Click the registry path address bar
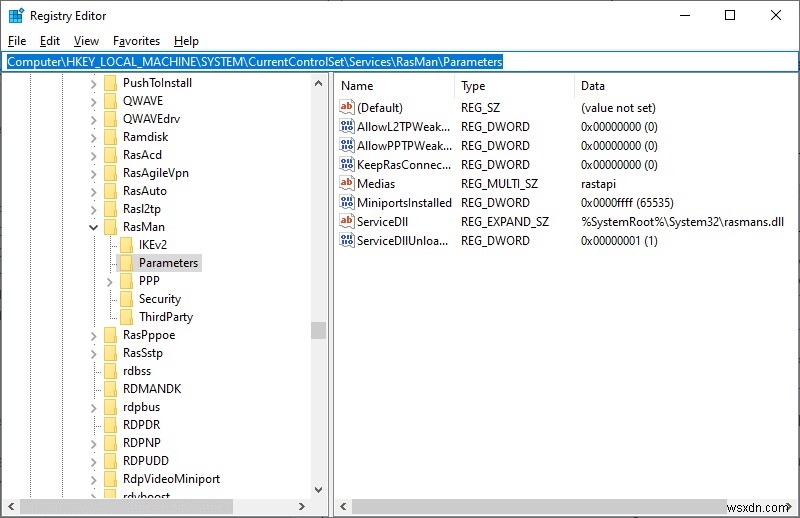Image resolution: width=800 pixels, height=518 pixels. click(400, 62)
